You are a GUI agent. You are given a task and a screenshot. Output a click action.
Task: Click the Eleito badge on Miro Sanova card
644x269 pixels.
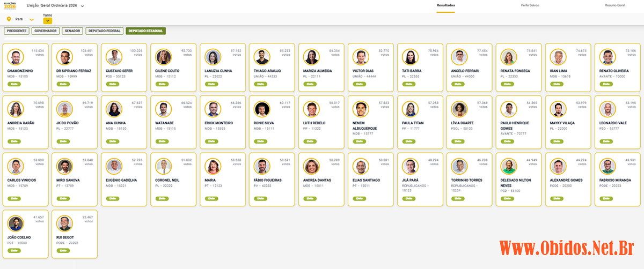click(x=63, y=199)
